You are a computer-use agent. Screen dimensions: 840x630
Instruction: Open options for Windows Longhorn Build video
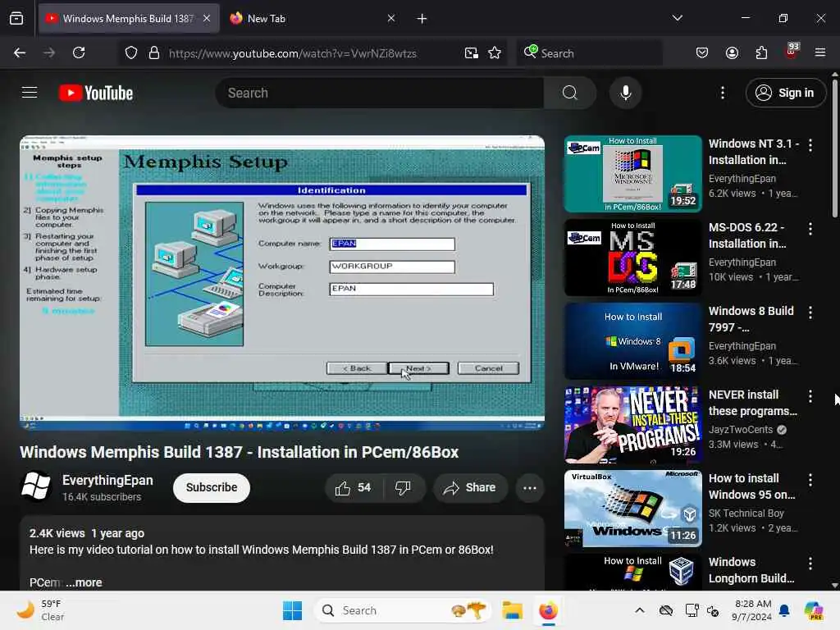point(810,563)
